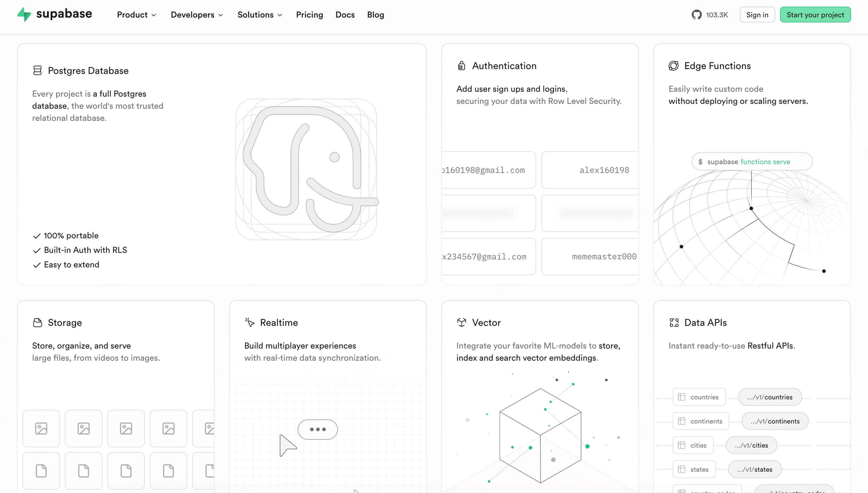Click the fourth image file tile in Storage
This screenshot has width=868, height=493.
pyautogui.click(x=169, y=428)
